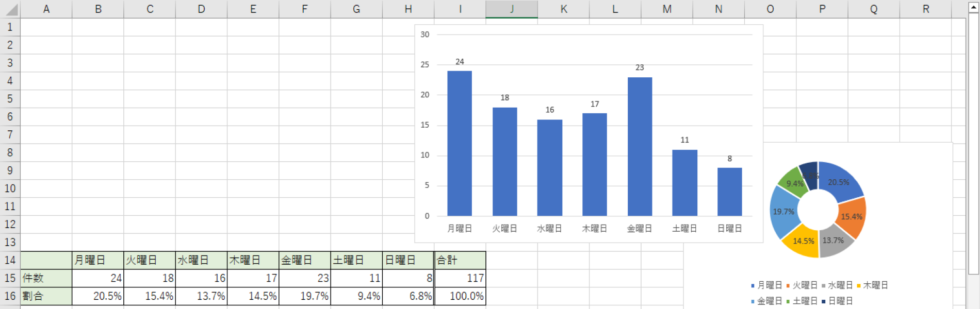Select the column J header
Image resolution: width=980 pixels, height=309 pixels.
pos(511,9)
